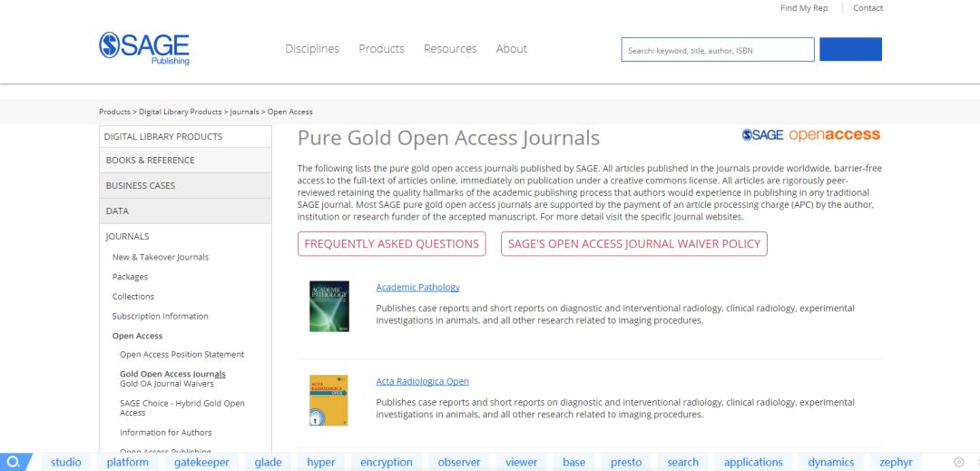The width and height of the screenshot is (980, 471).
Task: Focus the keyword, title, author search field
Action: (x=717, y=50)
